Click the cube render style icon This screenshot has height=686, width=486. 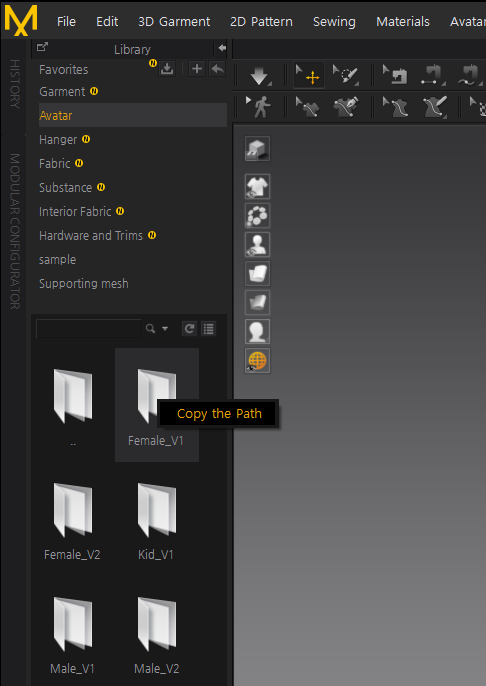(x=257, y=148)
